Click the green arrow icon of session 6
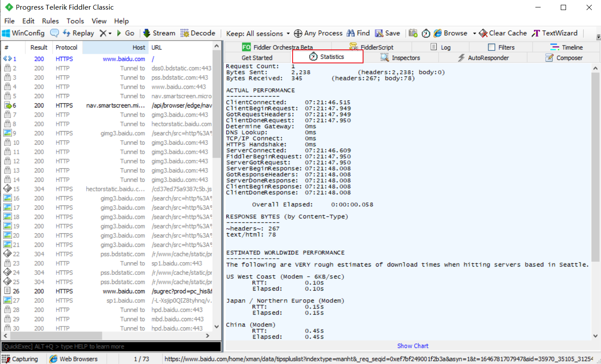Image resolution: width=601 pixels, height=364 pixels. pos(7,105)
